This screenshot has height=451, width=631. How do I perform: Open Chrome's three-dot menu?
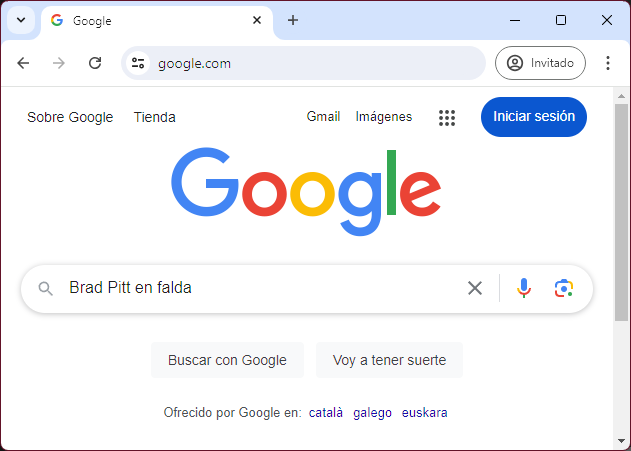point(607,63)
